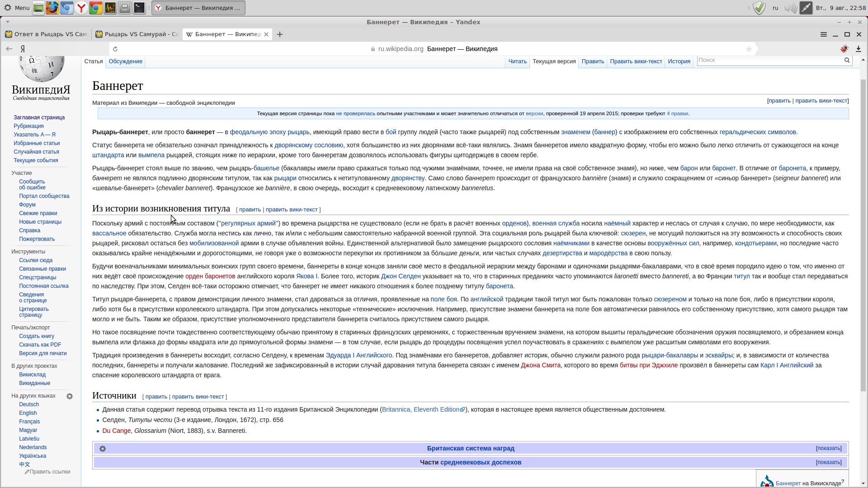Screen dimensions: 868x488
Task: Click the browser back arrow
Action: click(x=9, y=49)
